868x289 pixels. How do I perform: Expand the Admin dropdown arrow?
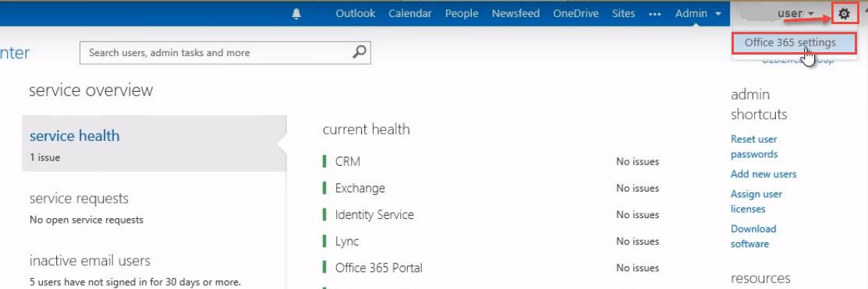[x=718, y=14]
